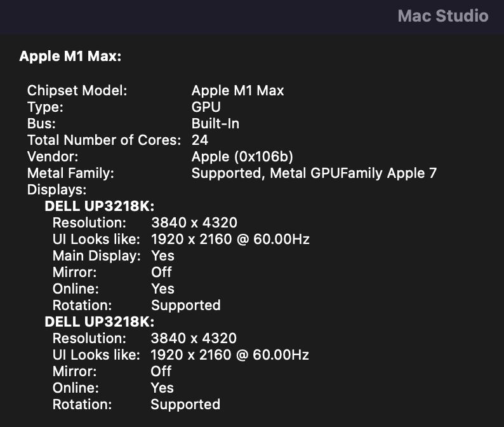Screen dimensions: 504x427
Task: Select the GPU type value
Action: click(x=206, y=107)
